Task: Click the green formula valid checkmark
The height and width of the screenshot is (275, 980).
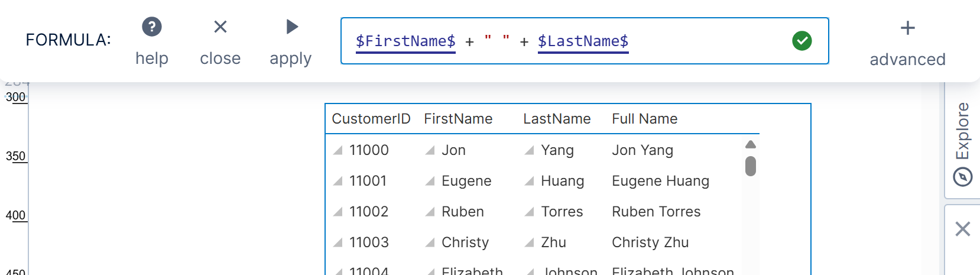Action: (x=801, y=41)
